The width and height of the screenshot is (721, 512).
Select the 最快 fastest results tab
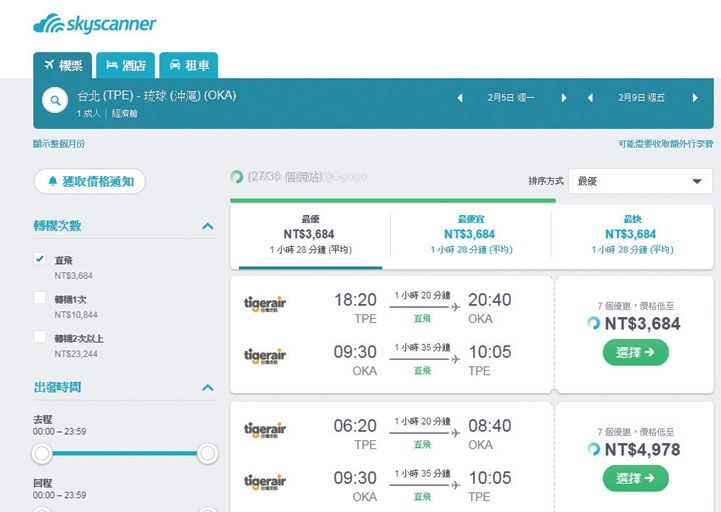pyautogui.click(x=632, y=236)
